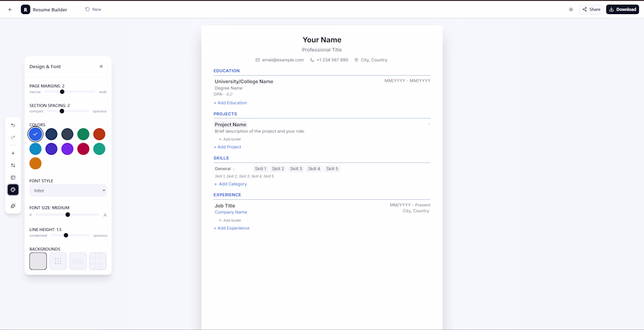Image resolution: width=644 pixels, height=330 pixels.
Task: Choose the dotted background thumbnail
Action: point(58,261)
